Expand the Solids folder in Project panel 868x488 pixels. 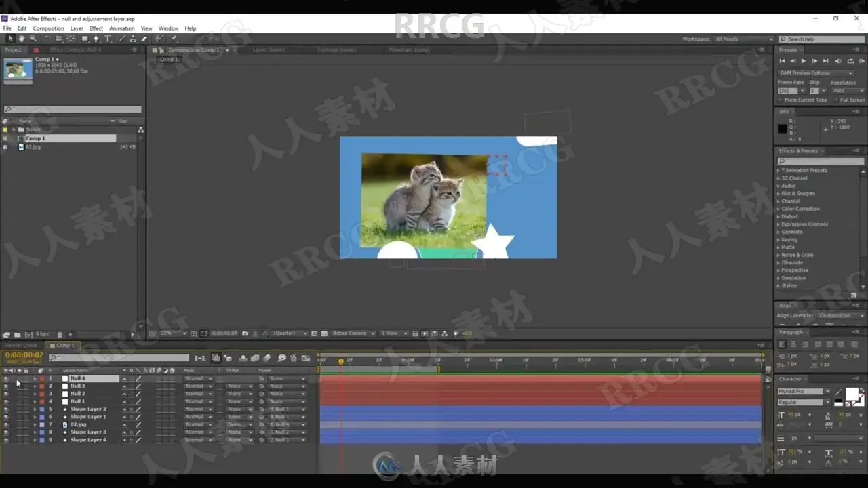click(13, 130)
